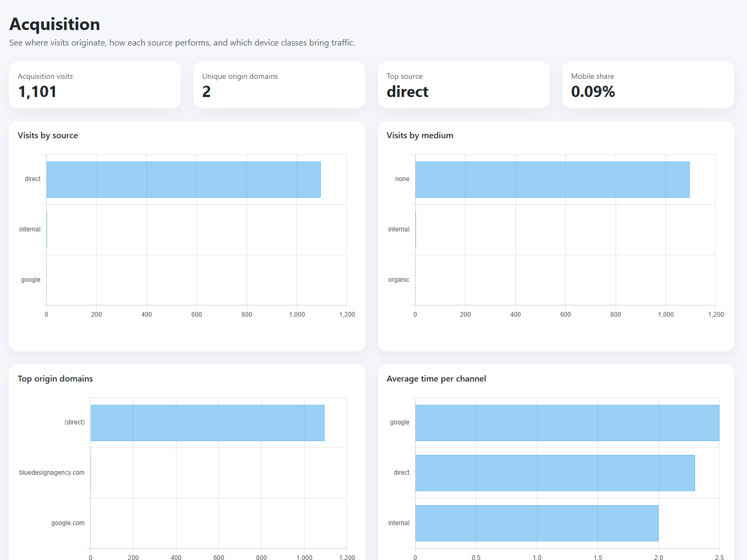Select the internal bar in Visits by medium
The image size is (747, 560).
point(416,229)
